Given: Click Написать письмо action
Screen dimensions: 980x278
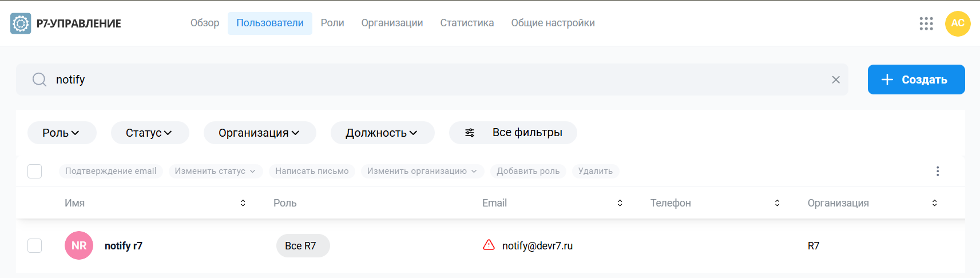Looking at the screenshot, I should tap(312, 171).
